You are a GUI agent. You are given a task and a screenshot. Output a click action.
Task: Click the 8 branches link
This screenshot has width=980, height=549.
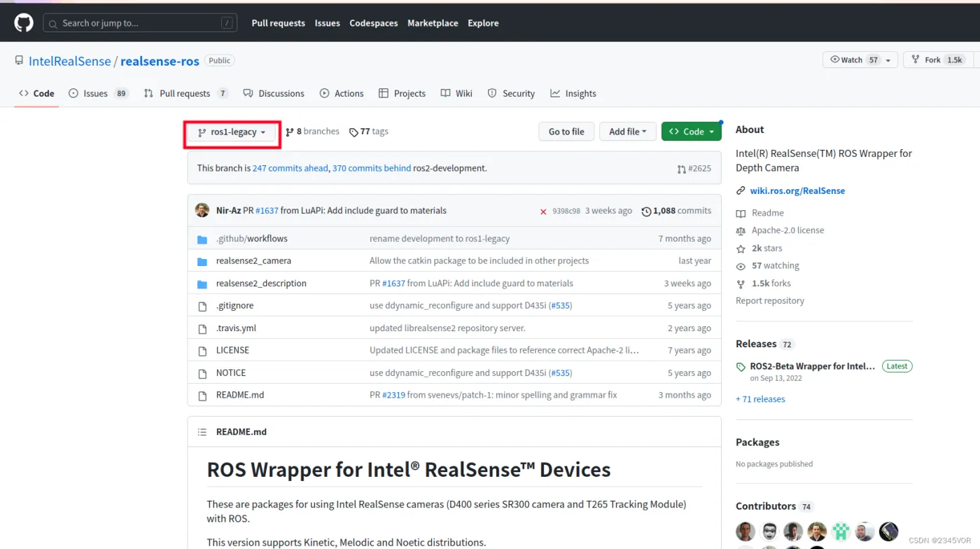313,132
